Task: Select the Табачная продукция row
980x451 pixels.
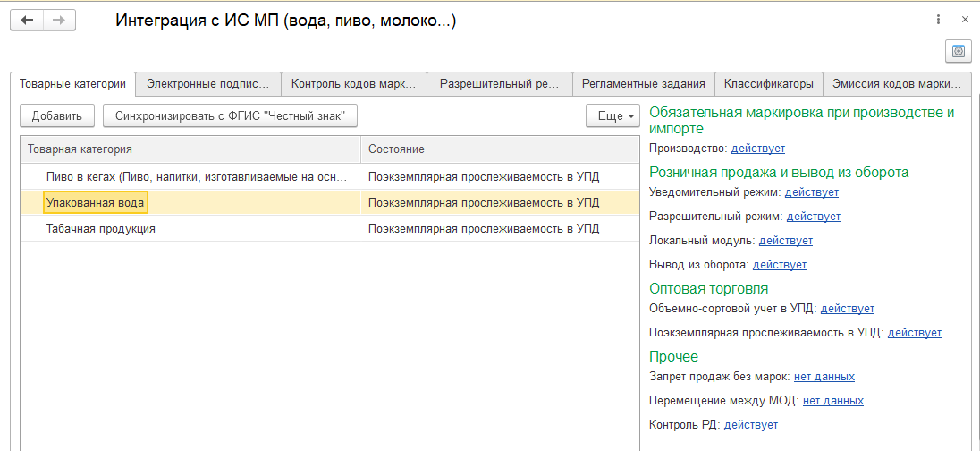Action: click(329, 229)
